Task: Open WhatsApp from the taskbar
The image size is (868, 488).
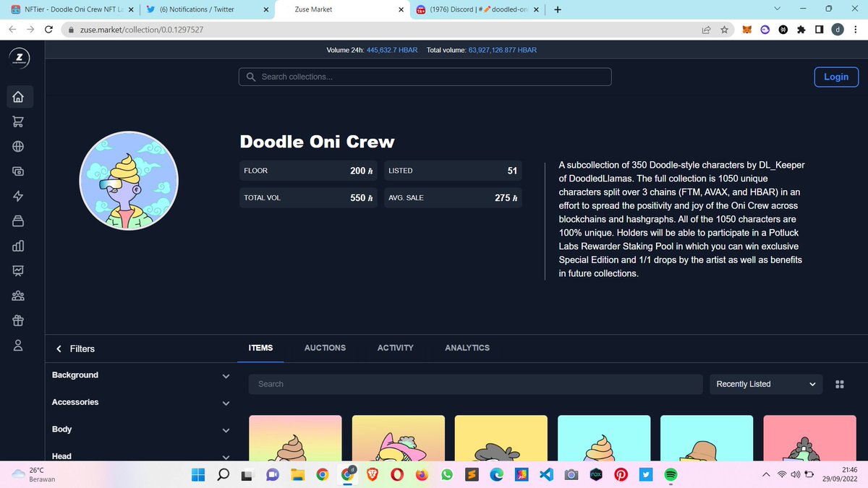Action: [447, 475]
